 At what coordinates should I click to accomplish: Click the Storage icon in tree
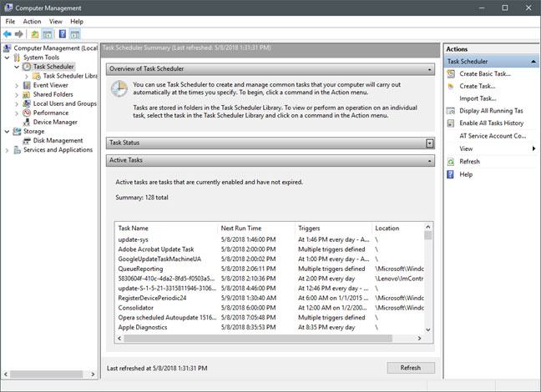17,131
